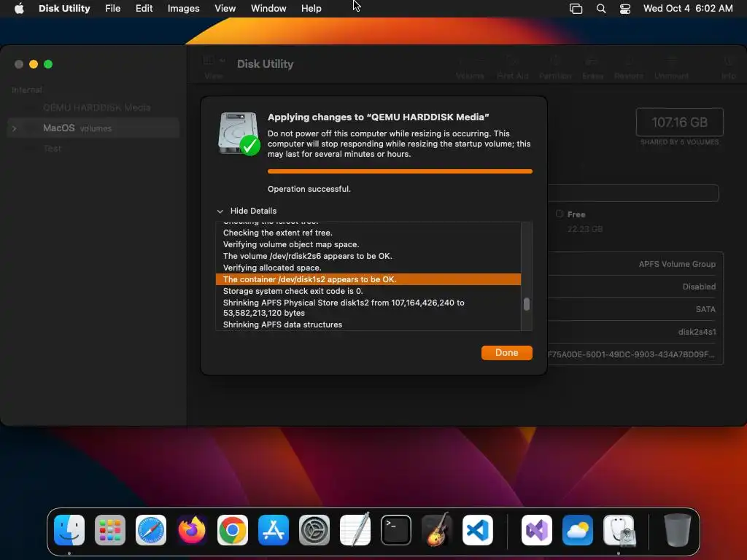Screen dimensions: 747x560
Task: Launch Google Chrome from the Dock
Action: (233, 530)
